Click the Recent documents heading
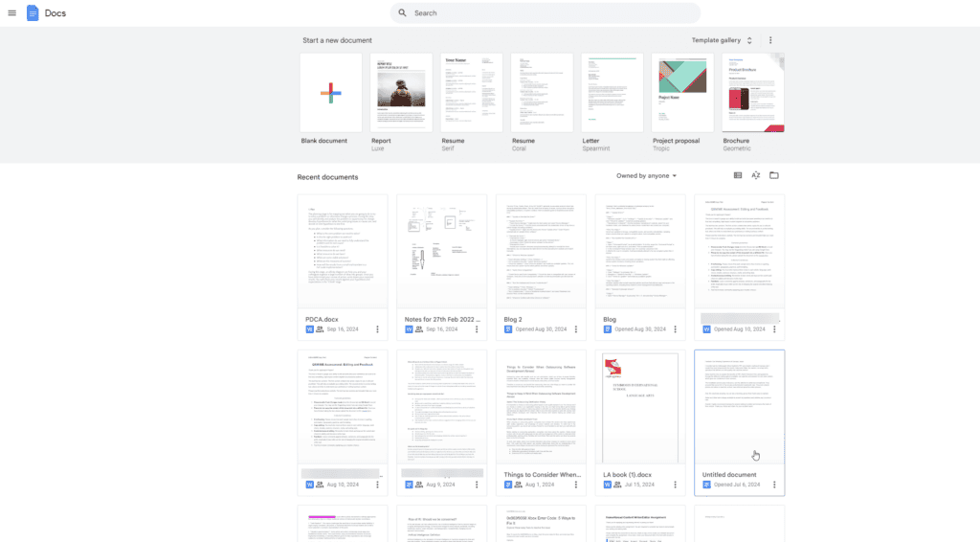980x542 pixels. [x=327, y=177]
